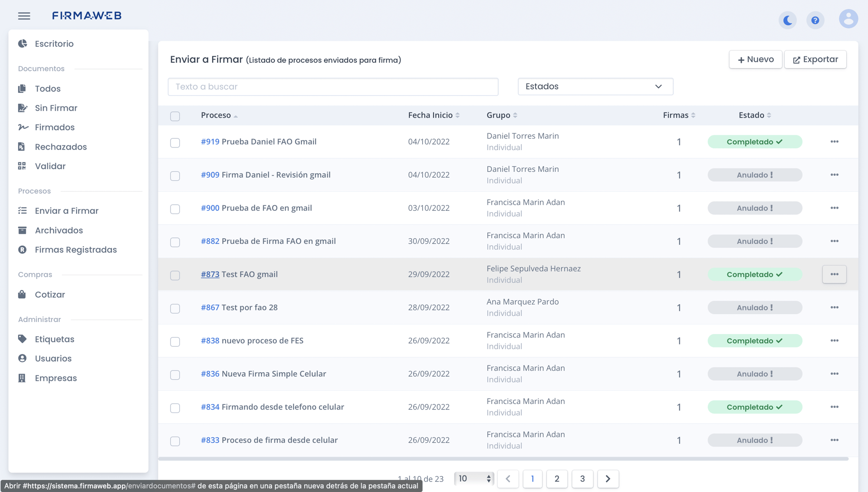This screenshot has height=492, width=868.
Task: Select checkbox for Nueva Firma Simple Celular
Action: coord(175,375)
